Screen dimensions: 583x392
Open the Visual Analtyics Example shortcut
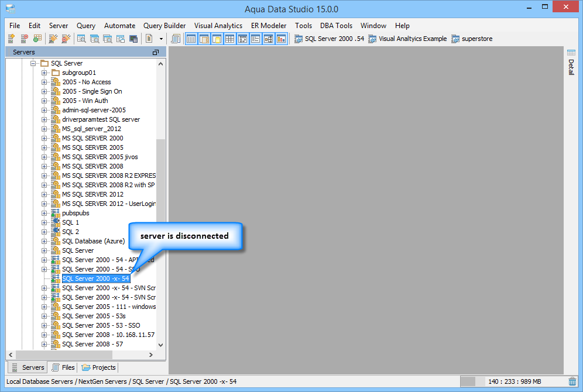(407, 39)
